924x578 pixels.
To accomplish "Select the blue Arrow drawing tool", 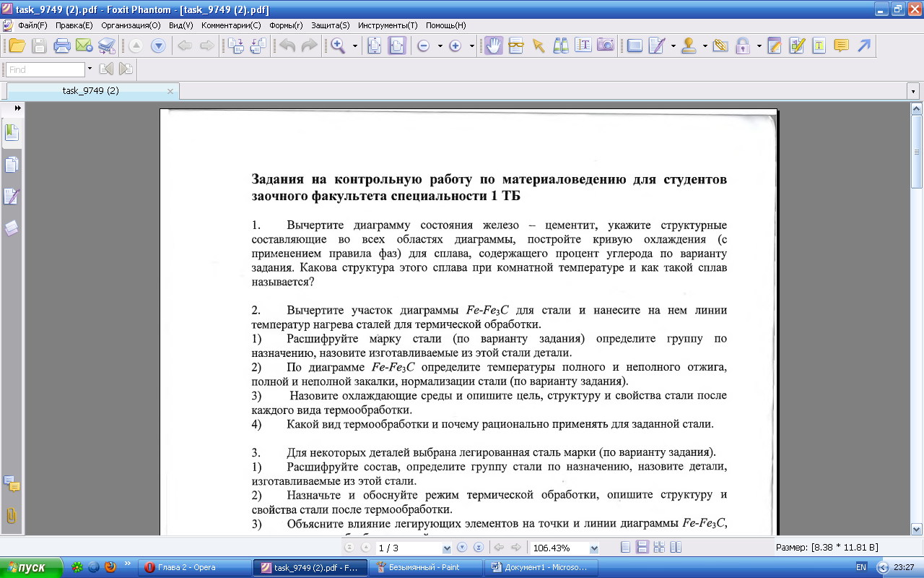I will tap(863, 46).
